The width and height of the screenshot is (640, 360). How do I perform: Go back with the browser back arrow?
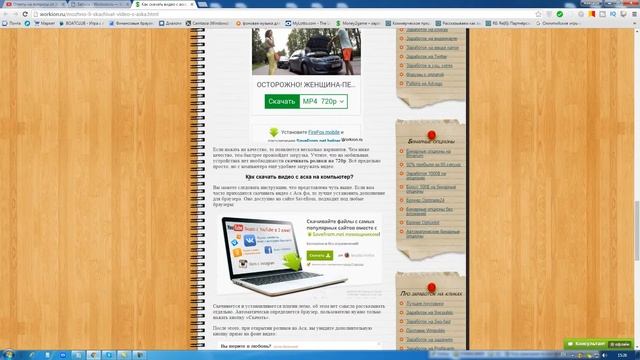[6, 14]
